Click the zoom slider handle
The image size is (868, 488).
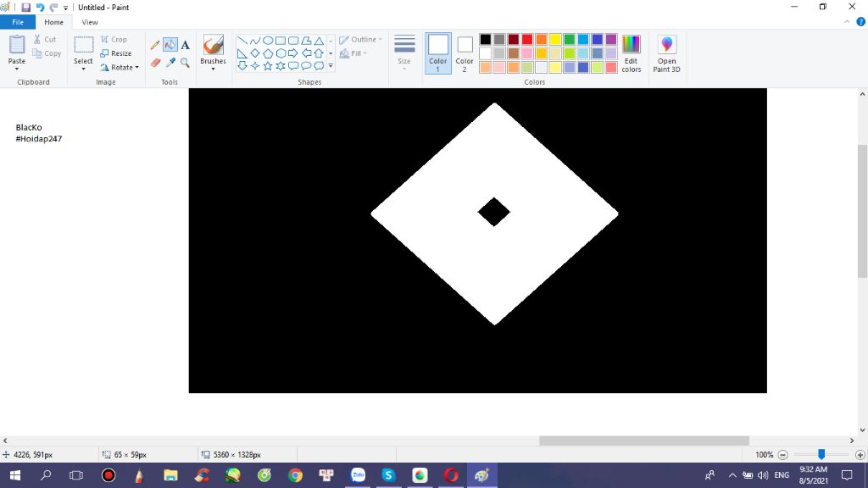pos(821,454)
